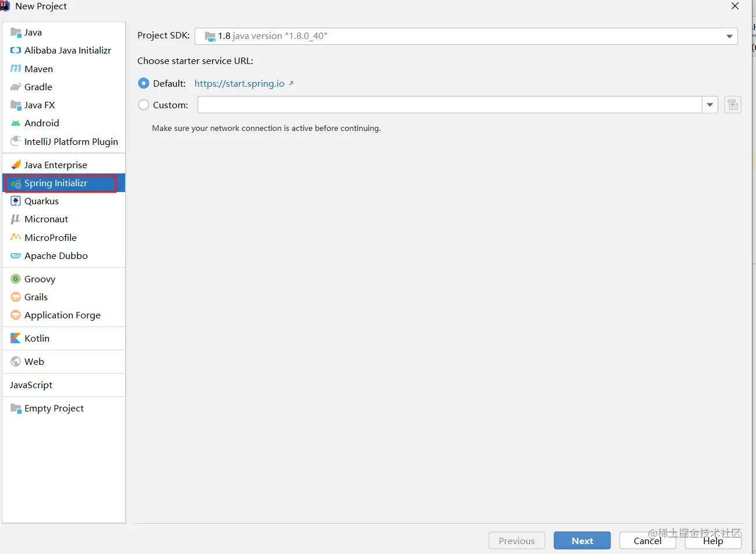
Task: Click the Groovy G icon
Action: [16, 279]
